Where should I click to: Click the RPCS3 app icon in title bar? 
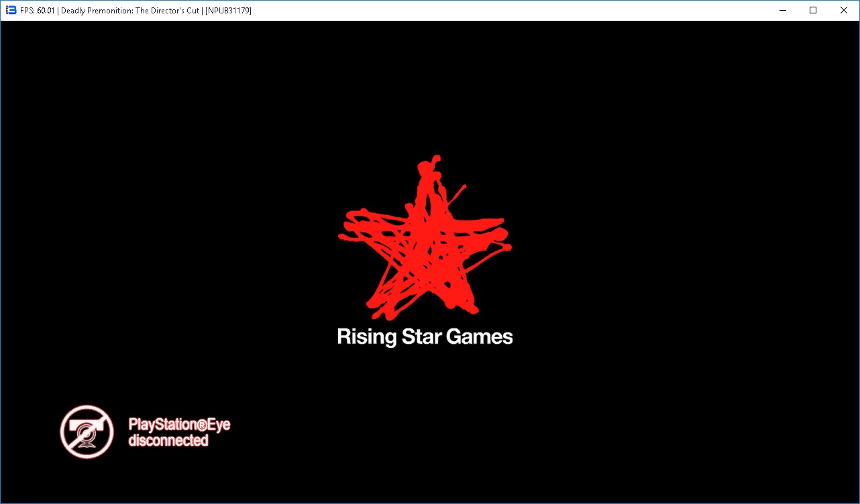coord(11,10)
